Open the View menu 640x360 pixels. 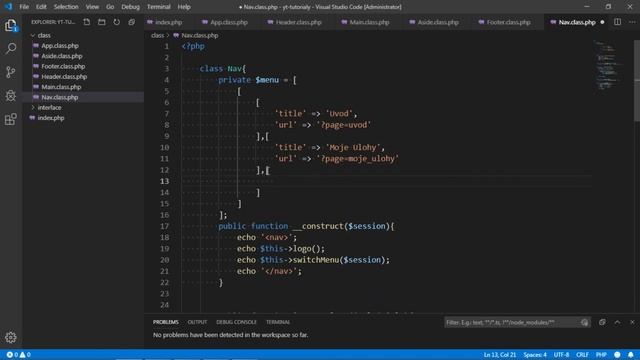coord(92,7)
